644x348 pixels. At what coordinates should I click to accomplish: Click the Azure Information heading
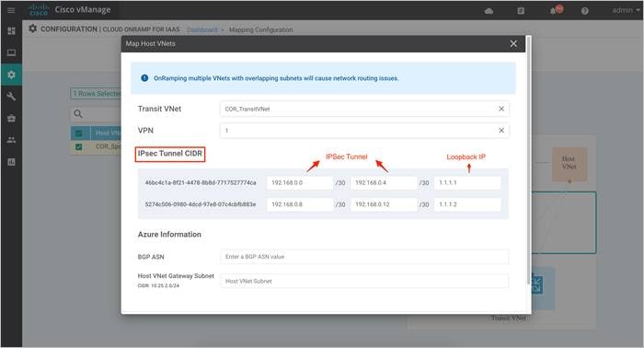(x=169, y=234)
